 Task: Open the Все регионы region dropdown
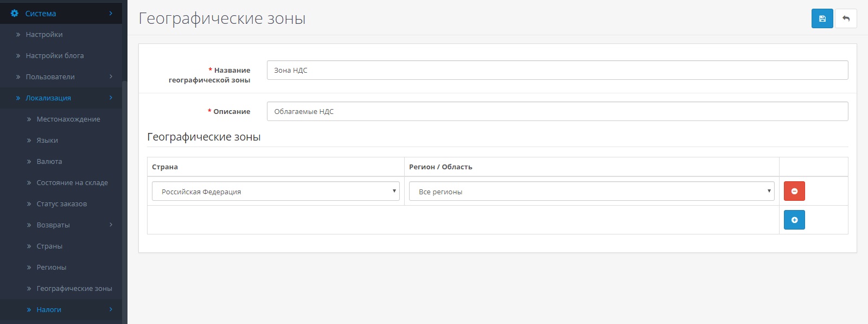point(591,191)
